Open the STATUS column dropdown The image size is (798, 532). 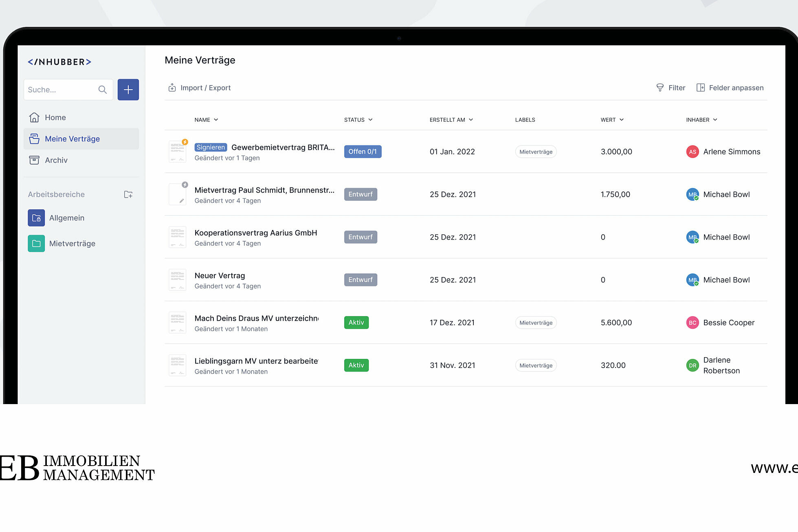(x=358, y=120)
